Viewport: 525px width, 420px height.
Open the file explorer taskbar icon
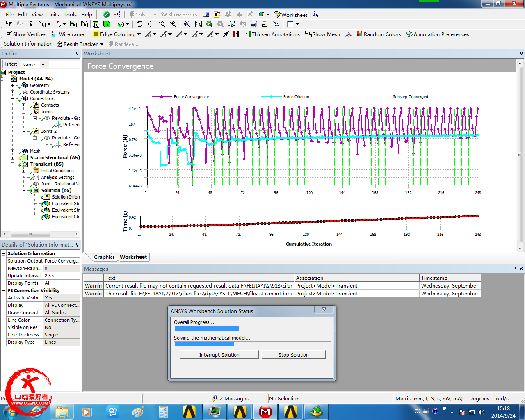click(62, 411)
